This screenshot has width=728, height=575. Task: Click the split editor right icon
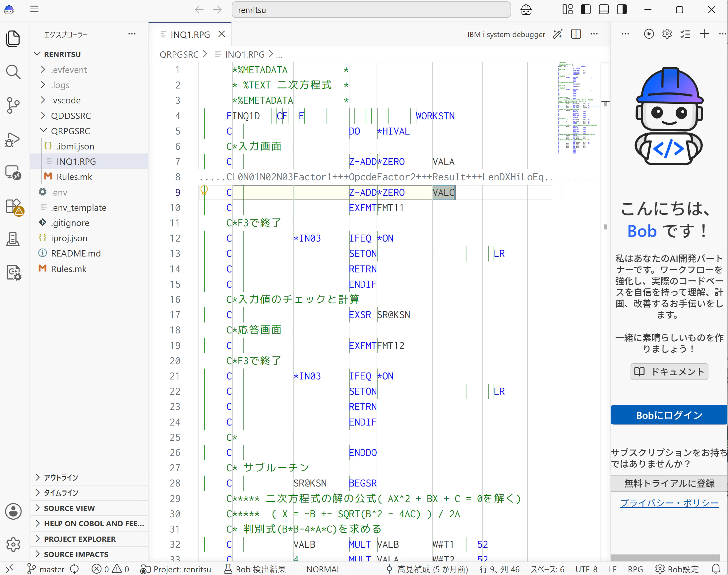(x=576, y=34)
